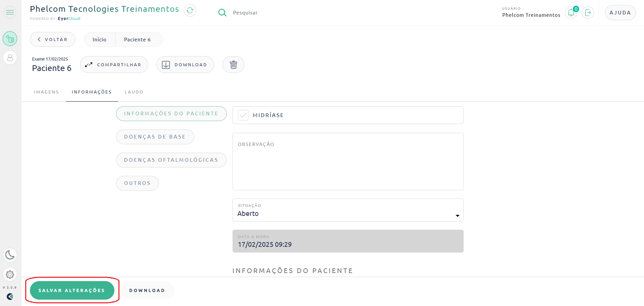
Task: Switch to the Imagens tab
Action: [x=46, y=92]
